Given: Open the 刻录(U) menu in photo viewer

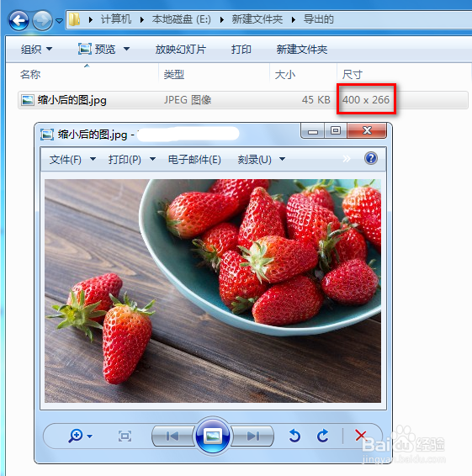Looking at the screenshot, I should pyautogui.click(x=261, y=160).
